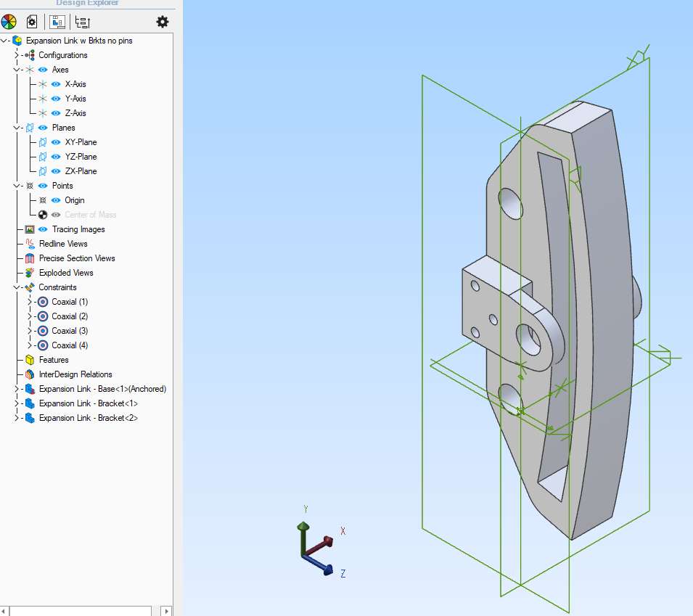
Task: Click the Base<1> part icon
Action: tap(30, 389)
